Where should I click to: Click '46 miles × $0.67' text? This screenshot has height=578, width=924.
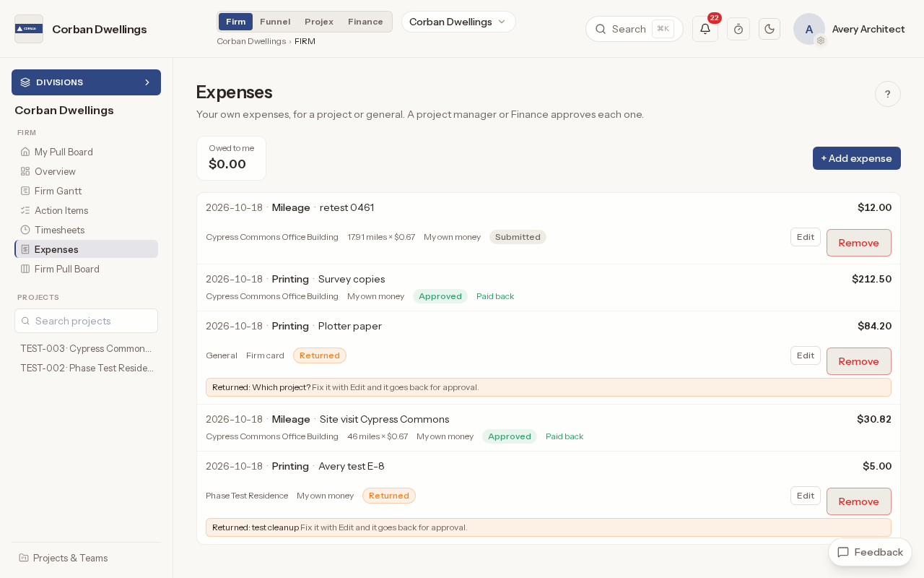(378, 436)
